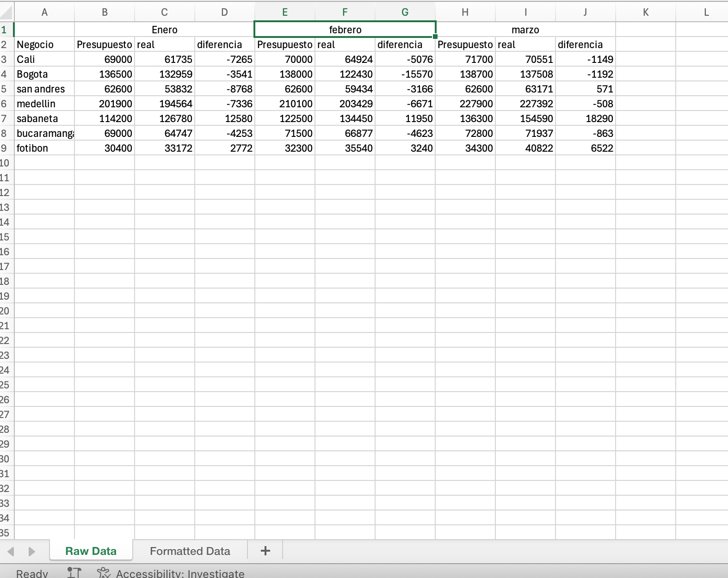Click the cell mode status bar icon
Viewport: 728px width, 578px height.
coord(74,573)
